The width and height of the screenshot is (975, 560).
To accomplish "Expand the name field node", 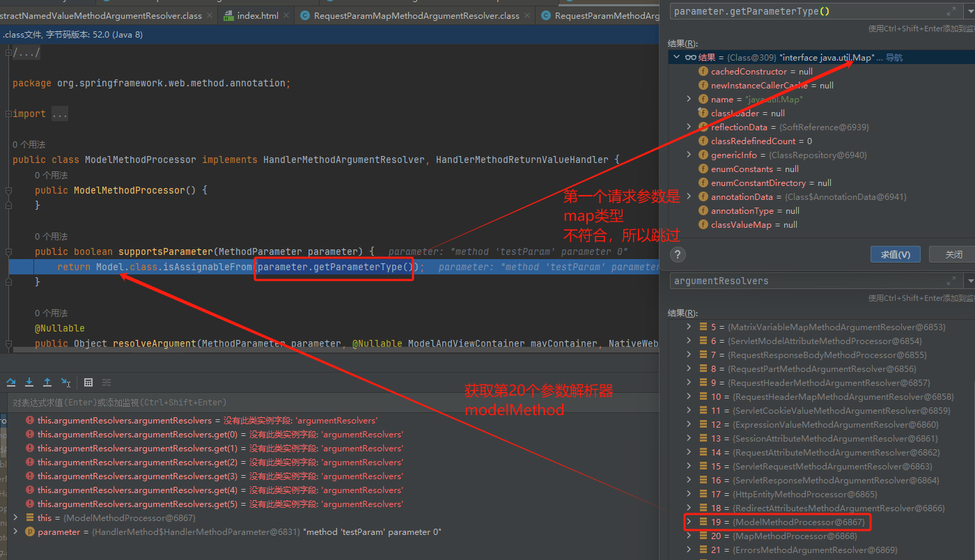I will pos(689,100).
